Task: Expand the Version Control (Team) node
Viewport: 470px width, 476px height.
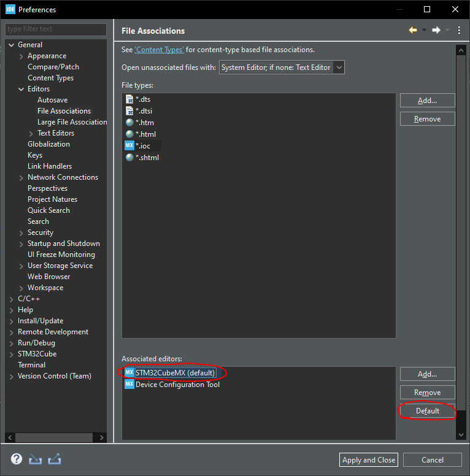Action: pyautogui.click(x=11, y=377)
